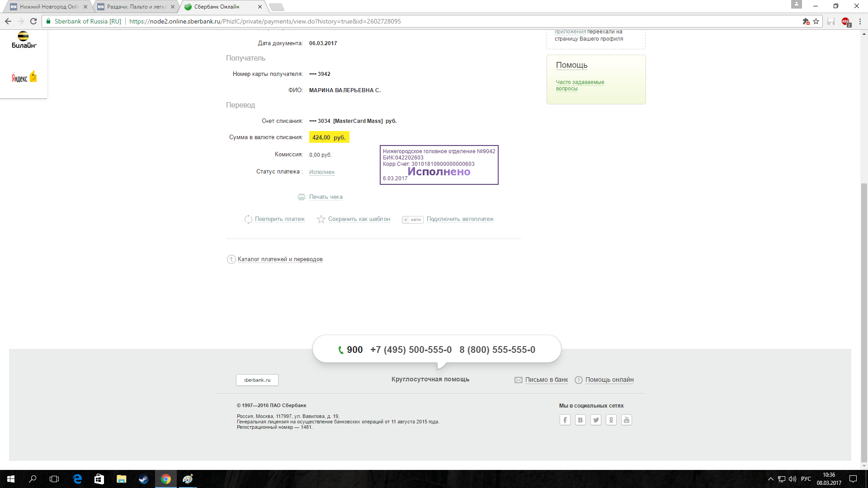The width and height of the screenshot is (868, 488).
Task: Click the Исполнен payment status link
Action: pyautogui.click(x=321, y=172)
